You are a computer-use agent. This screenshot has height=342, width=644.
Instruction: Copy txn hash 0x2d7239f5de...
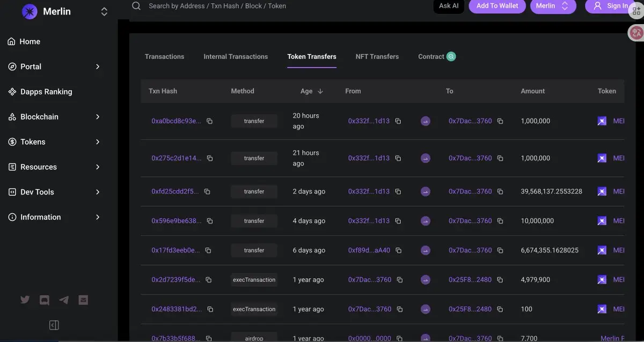tap(209, 280)
